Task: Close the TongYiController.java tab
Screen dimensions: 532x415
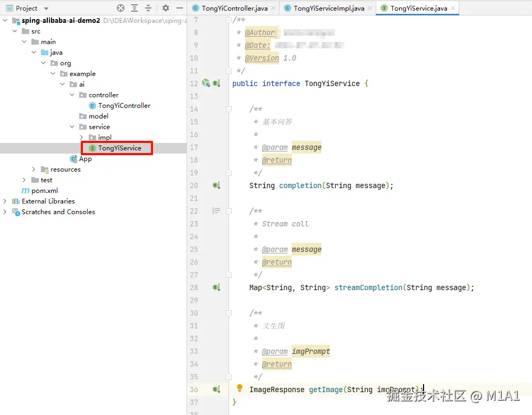Action: click(273, 8)
